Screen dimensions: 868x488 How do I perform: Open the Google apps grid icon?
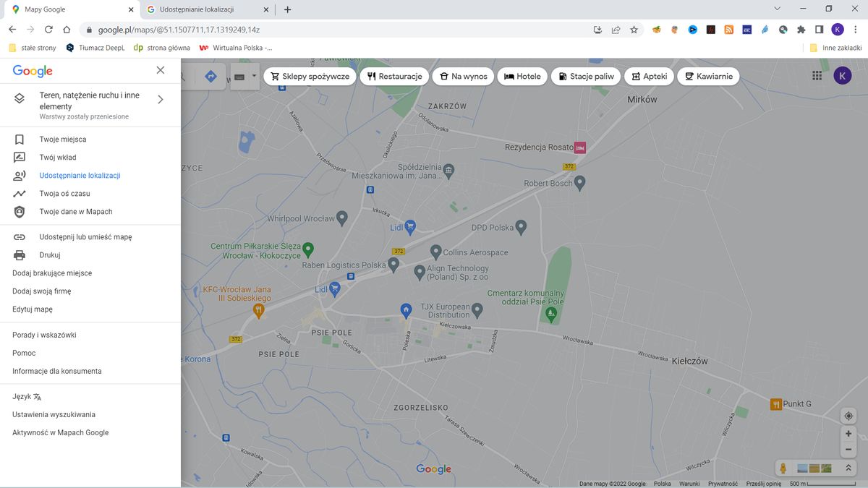(x=817, y=75)
